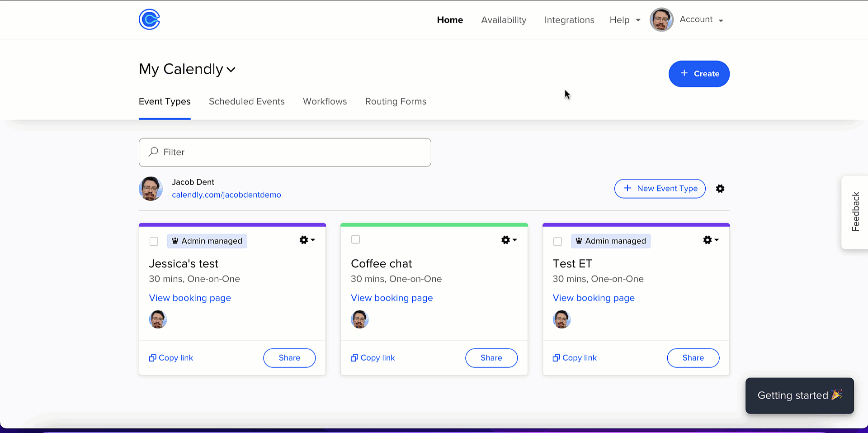Copy link for Coffee chat

[x=373, y=358]
